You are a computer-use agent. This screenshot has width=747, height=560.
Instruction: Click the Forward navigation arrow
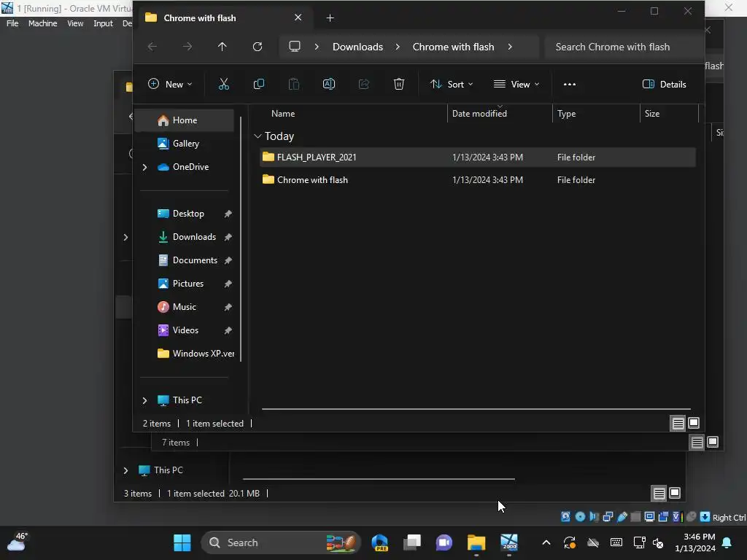point(187,46)
